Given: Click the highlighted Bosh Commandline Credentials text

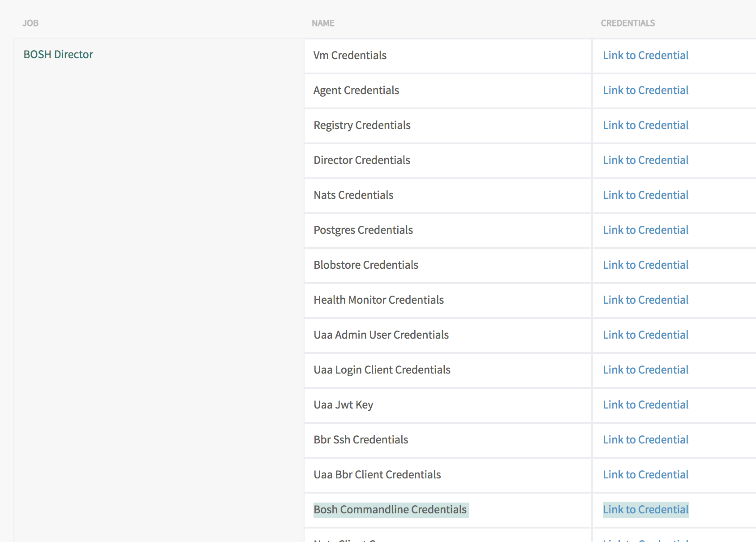Looking at the screenshot, I should pyautogui.click(x=391, y=510).
